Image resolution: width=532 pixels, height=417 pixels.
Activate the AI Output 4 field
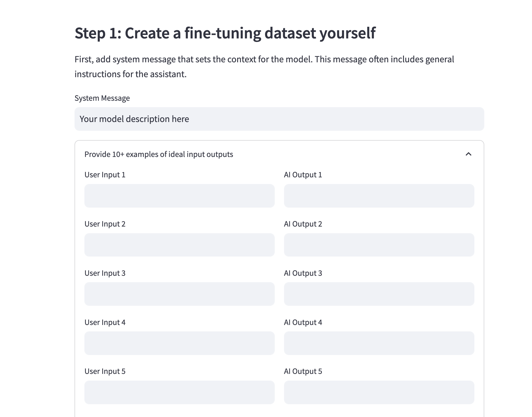379,343
